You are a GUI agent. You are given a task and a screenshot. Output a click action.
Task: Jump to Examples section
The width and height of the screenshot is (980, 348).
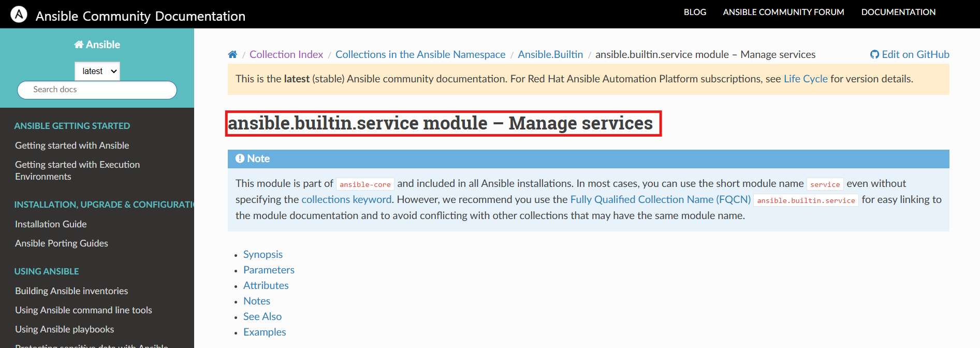pos(265,332)
